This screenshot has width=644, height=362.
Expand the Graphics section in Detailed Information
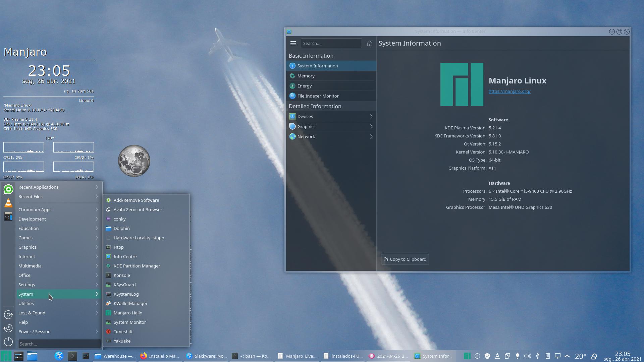[331, 126]
